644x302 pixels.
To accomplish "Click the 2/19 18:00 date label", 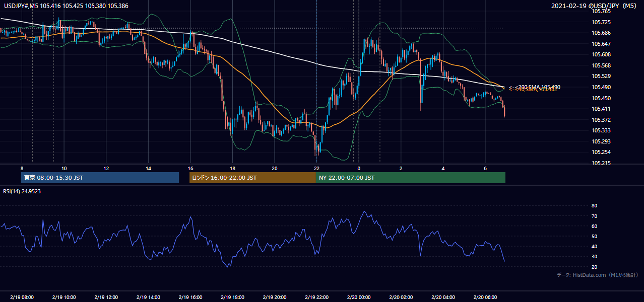I will point(232,297).
